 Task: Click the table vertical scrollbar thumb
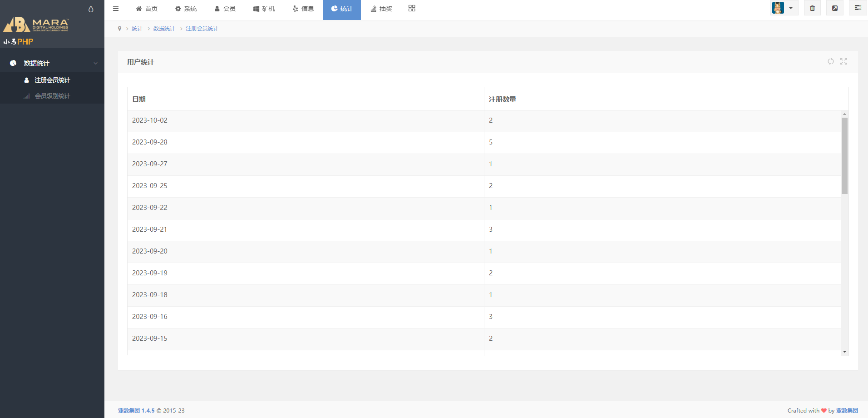pyautogui.click(x=844, y=155)
